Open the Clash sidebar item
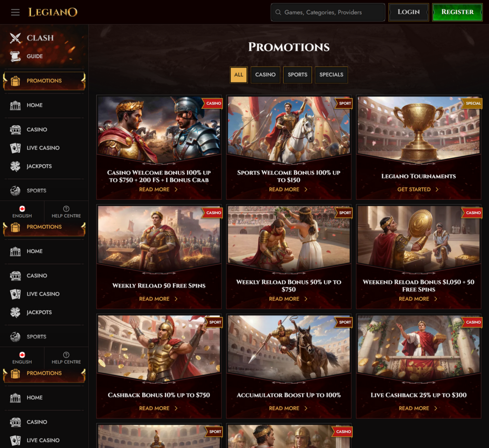The image size is (489, 448). [x=40, y=38]
